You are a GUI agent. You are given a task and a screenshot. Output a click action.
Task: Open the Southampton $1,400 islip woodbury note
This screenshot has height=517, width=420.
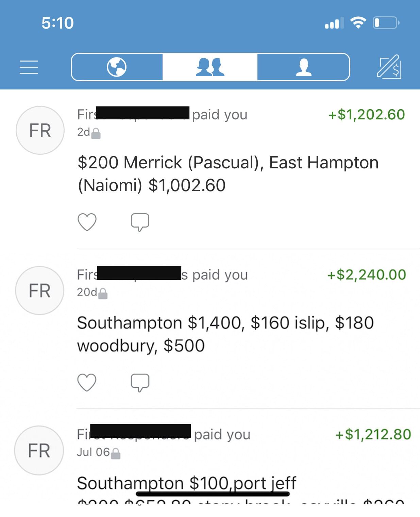point(225,334)
